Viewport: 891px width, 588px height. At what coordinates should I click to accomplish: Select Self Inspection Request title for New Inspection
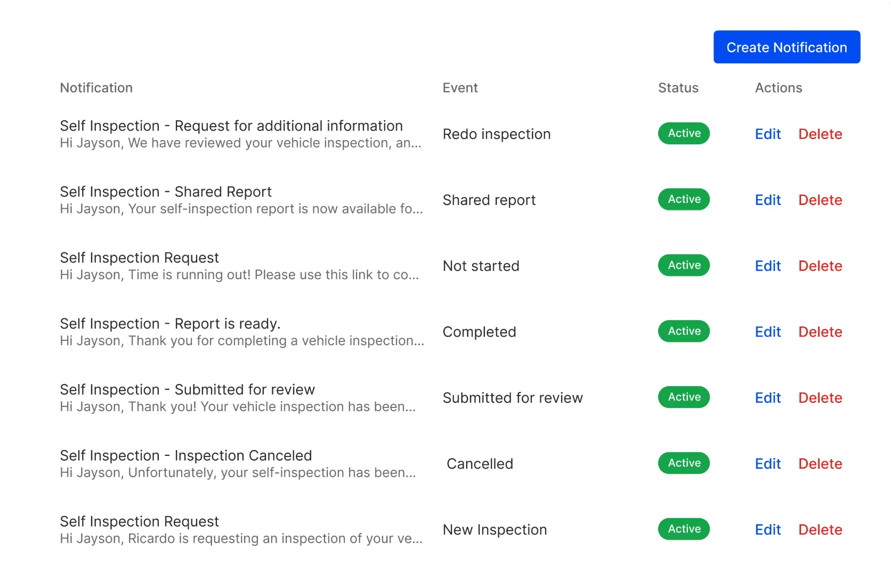pyautogui.click(x=139, y=521)
